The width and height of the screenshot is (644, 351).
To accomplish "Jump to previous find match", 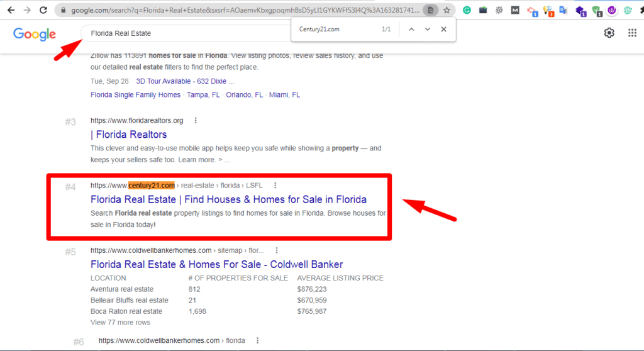I will pyautogui.click(x=411, y=29).
